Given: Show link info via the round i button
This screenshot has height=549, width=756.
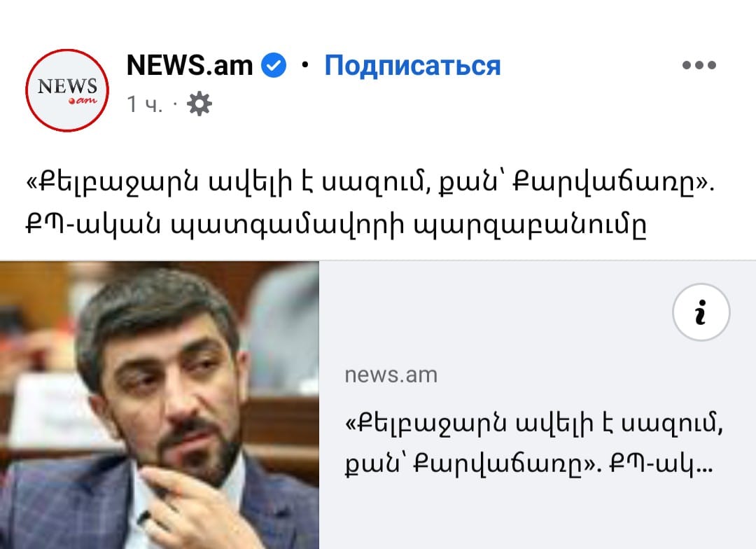Looking at the screenshot, I should pos(701,312).
